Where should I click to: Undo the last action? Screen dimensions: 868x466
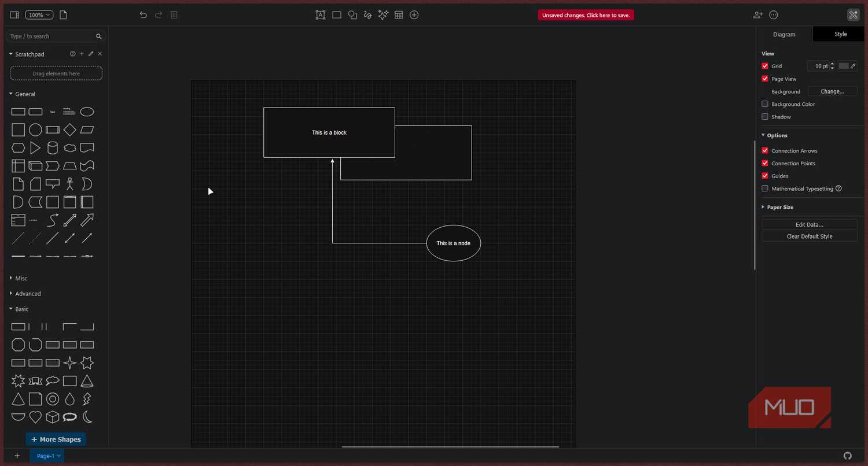144,15
